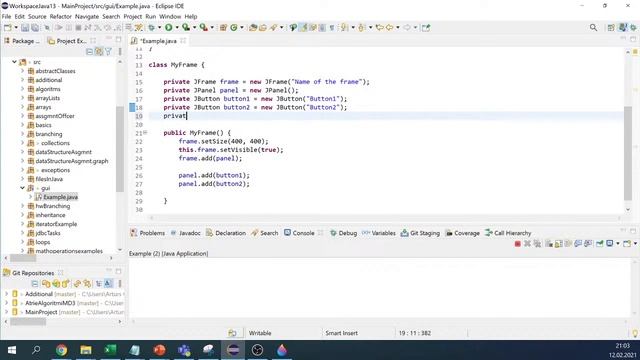This screenshot has width=640, height=360.
Task: Switch to Java perspective icon
Action: coord(622,27)
